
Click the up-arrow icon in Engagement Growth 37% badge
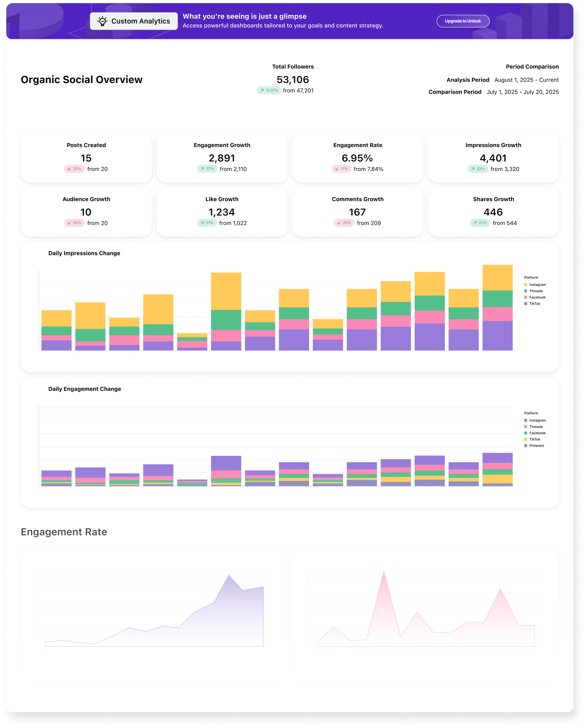click(202, 169)
